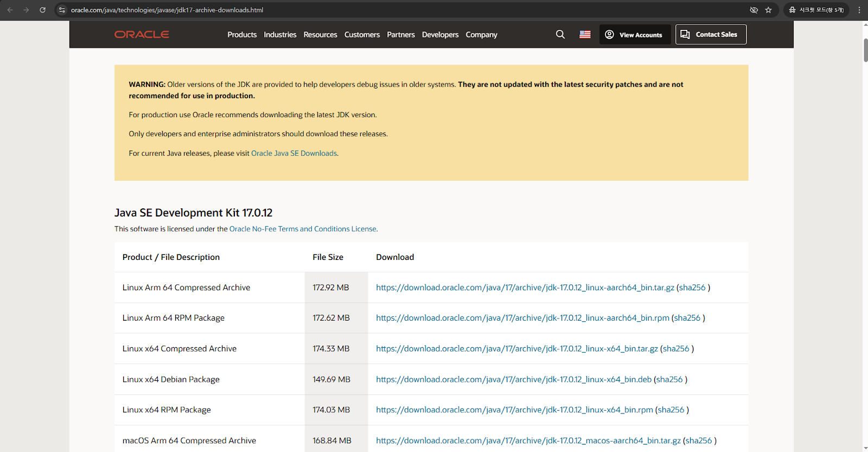Click the 'Java SE Development Kit 17.0.12' heading

coord(194,213)
